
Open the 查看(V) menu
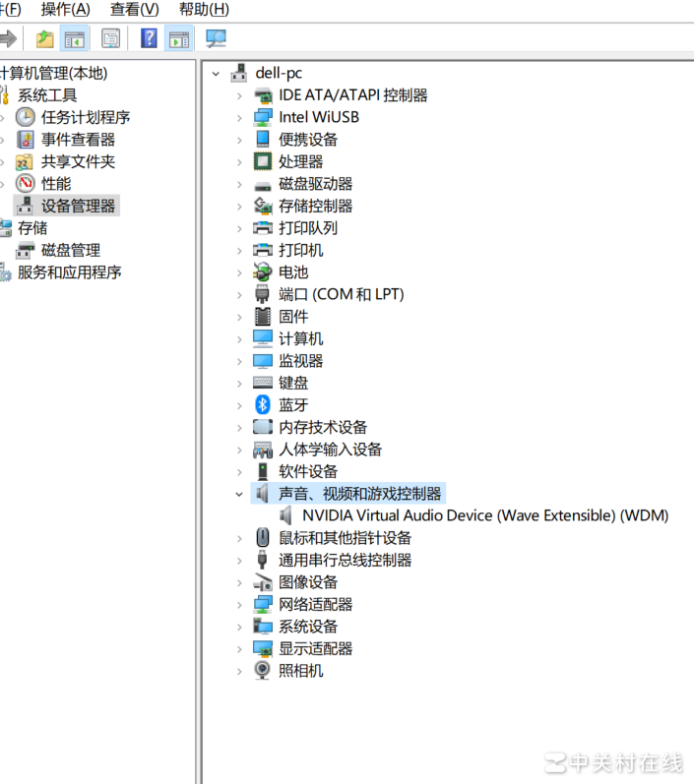click(x=135, y=9)
